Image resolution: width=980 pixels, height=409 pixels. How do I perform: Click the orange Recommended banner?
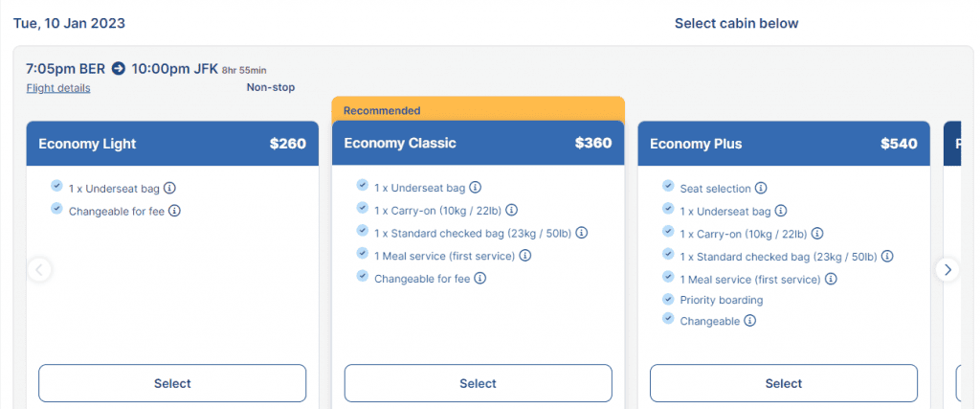click(478, 109)
